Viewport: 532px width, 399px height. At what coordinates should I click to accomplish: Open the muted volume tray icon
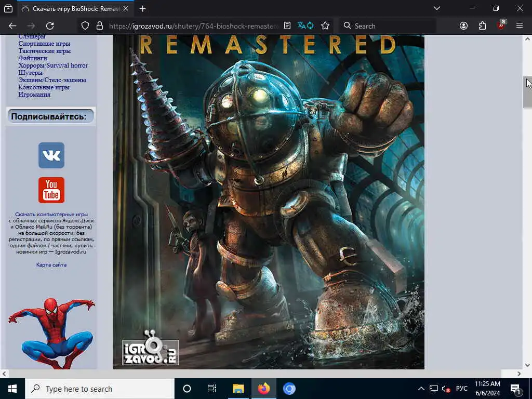point(446,389)
